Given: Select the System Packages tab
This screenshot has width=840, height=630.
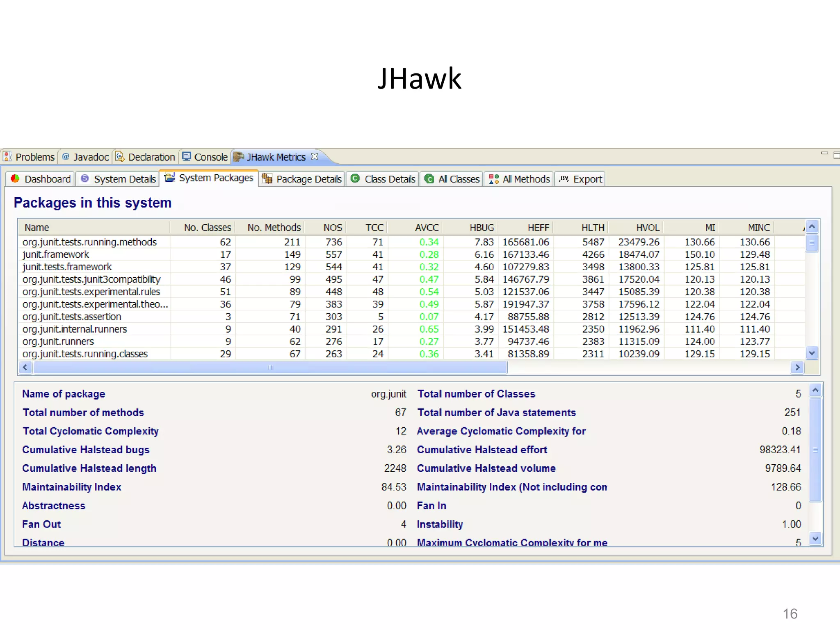Looking at the screenshot, I should [209, 178].
